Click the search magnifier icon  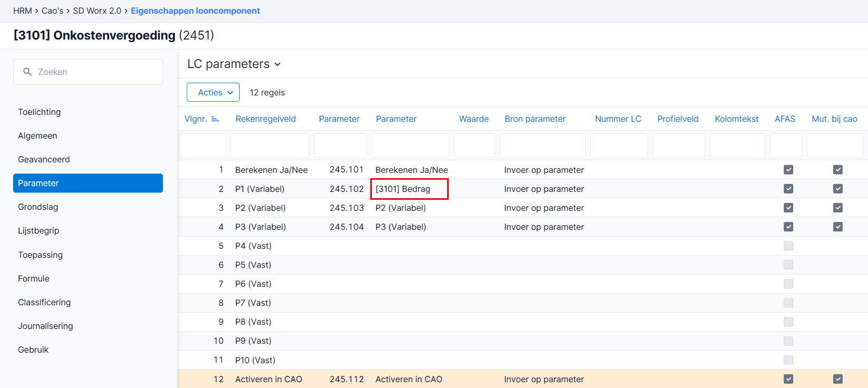pos(27,72)
